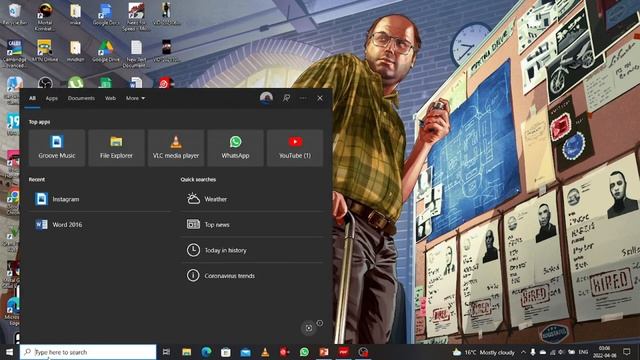Select the Google Drive desktop shortcut
Screen dimensions: 640x360
[x=106, y=51]
